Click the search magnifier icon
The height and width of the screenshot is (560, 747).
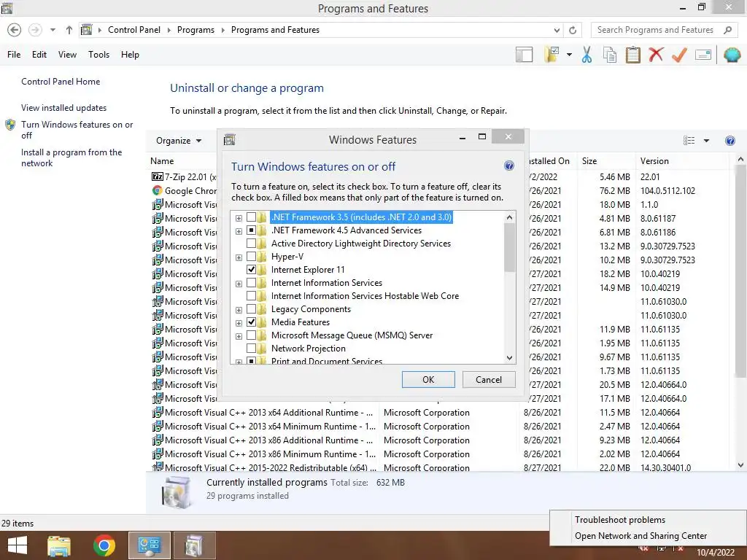727,30
